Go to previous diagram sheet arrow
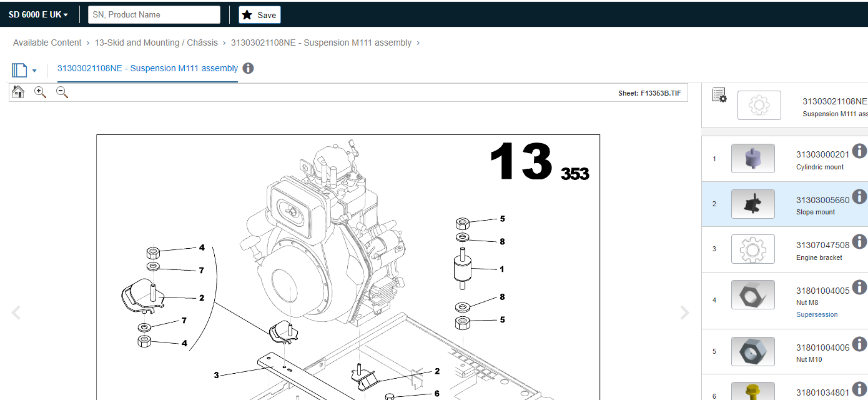The image size is (868, 400). tap(16, 312)
